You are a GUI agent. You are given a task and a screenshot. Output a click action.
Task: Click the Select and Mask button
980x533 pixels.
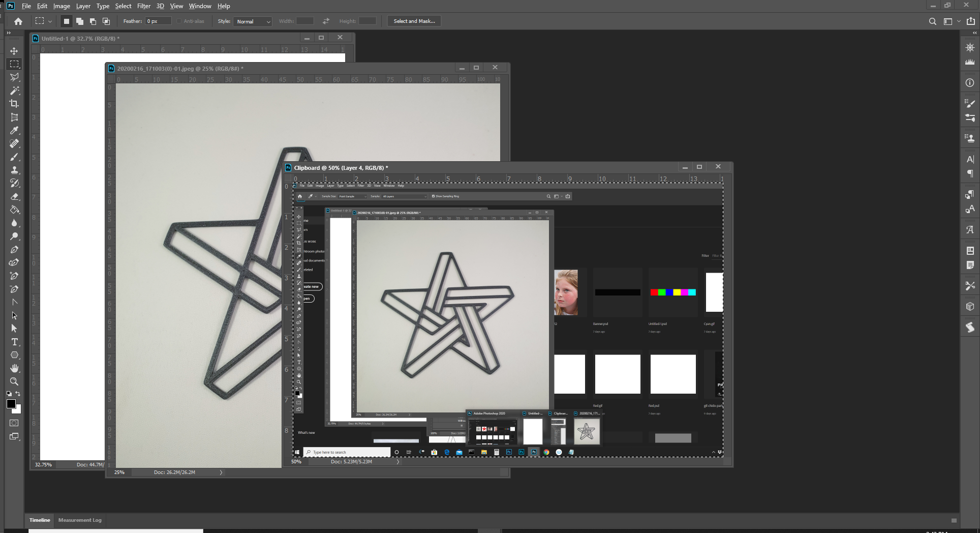coord(413,21)
